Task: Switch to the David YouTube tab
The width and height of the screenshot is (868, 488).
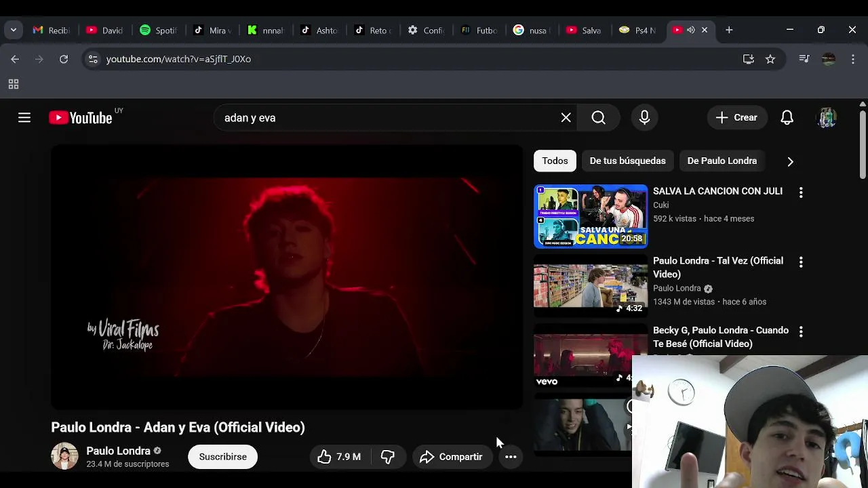Action: tap(105, 30)
